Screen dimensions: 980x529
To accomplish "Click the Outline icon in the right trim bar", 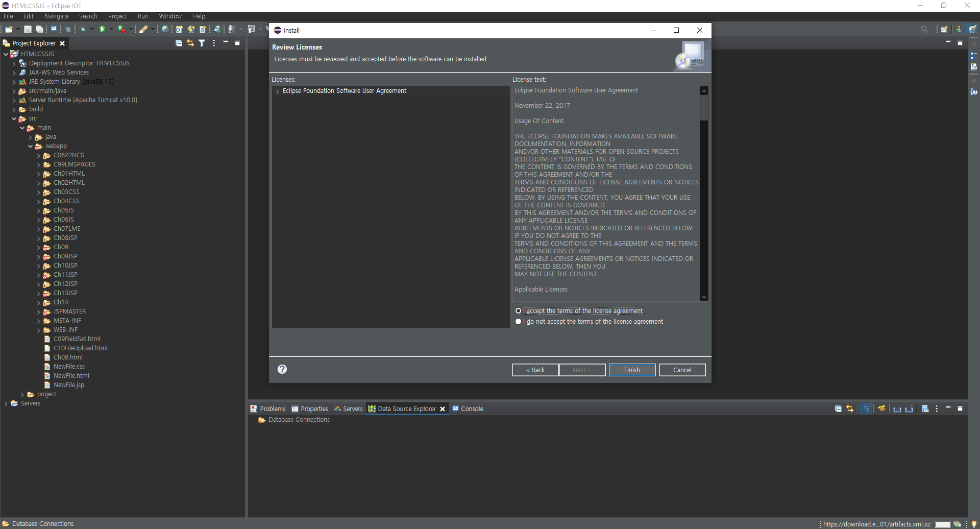I will tap(974, 56).
